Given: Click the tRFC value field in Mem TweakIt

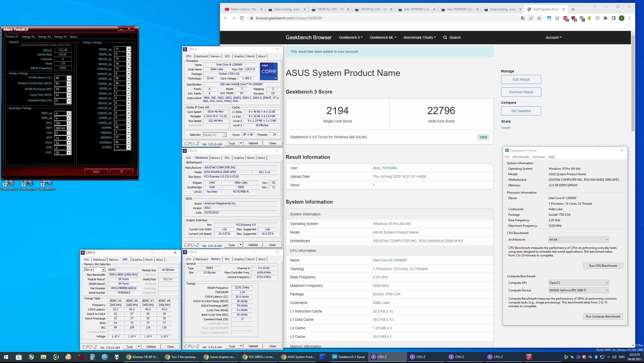Looking at the screenshot, I should coord(60,123).
